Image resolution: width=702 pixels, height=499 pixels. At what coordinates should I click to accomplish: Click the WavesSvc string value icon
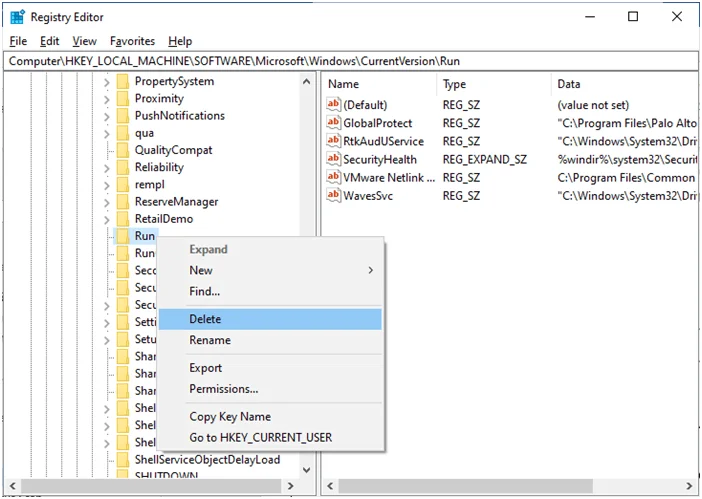(333, 196)
